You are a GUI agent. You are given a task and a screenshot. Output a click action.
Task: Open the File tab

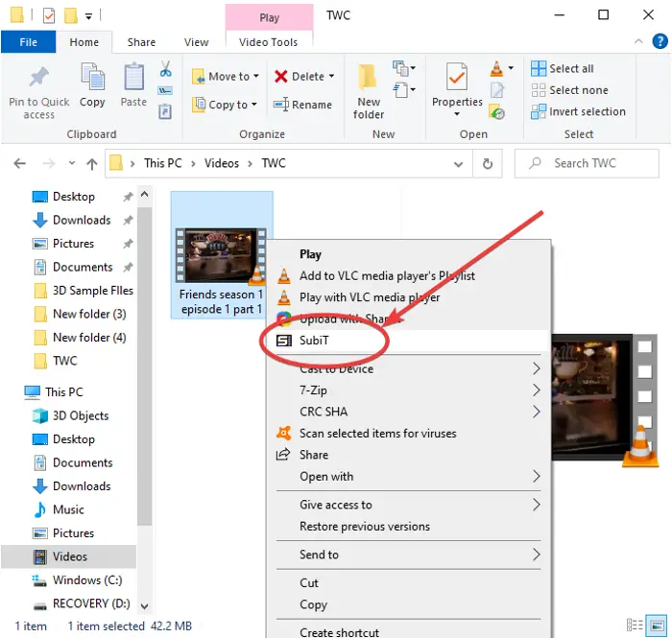[28, 42]
